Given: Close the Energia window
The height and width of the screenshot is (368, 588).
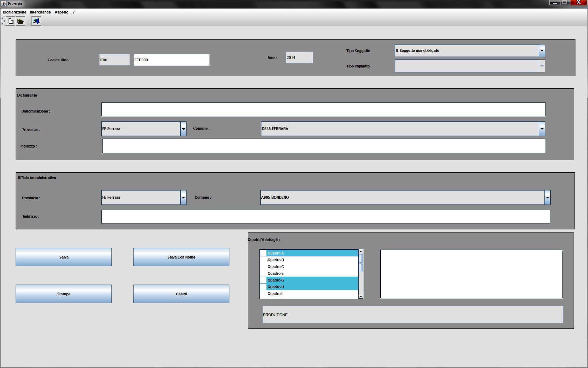Looking at the screenshot, I should (x=578, y=3).
